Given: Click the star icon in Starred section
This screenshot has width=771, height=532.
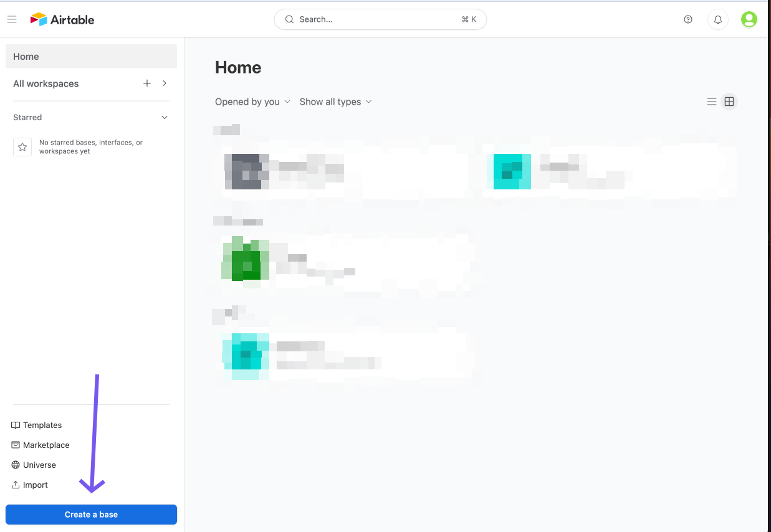Looking at the screenshot, I should [x=22, y=147].
